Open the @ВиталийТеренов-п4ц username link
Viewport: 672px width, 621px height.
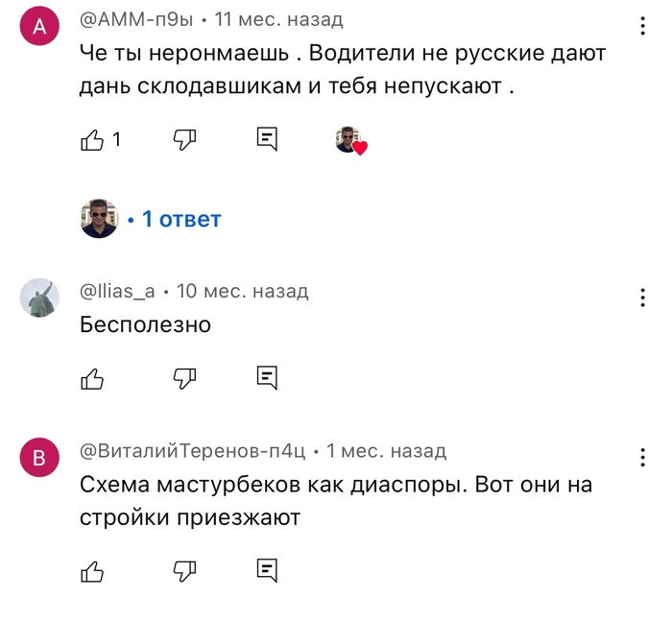(192, 451)
